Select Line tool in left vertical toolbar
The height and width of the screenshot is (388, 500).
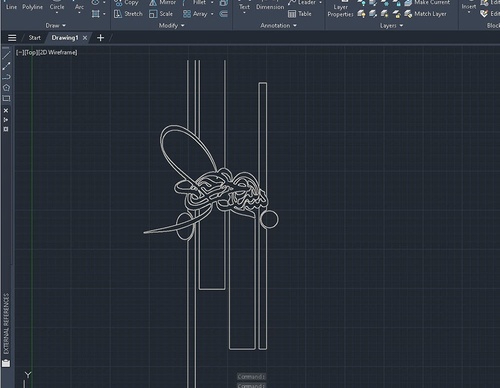click(6, 56)
